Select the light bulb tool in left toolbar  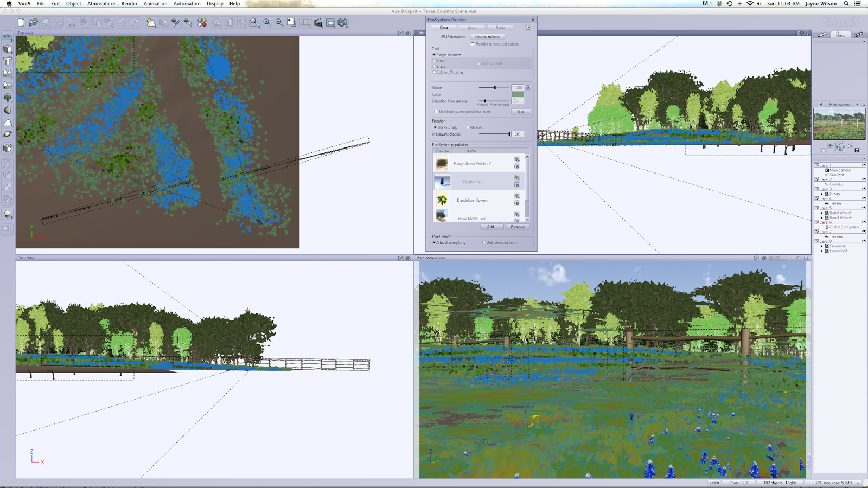coord(8,214)
